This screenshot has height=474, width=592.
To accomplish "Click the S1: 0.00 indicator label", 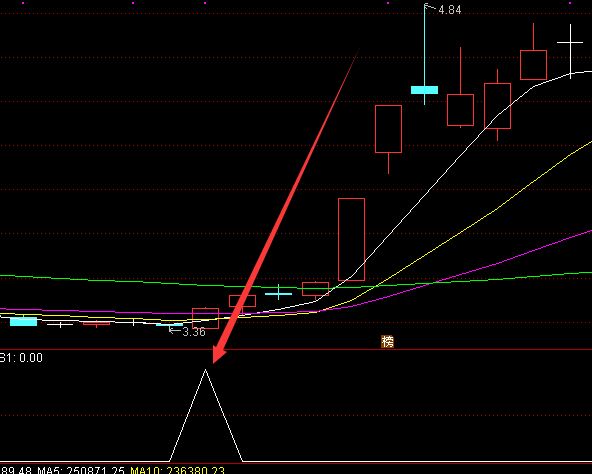I will (x=21, y=358).
